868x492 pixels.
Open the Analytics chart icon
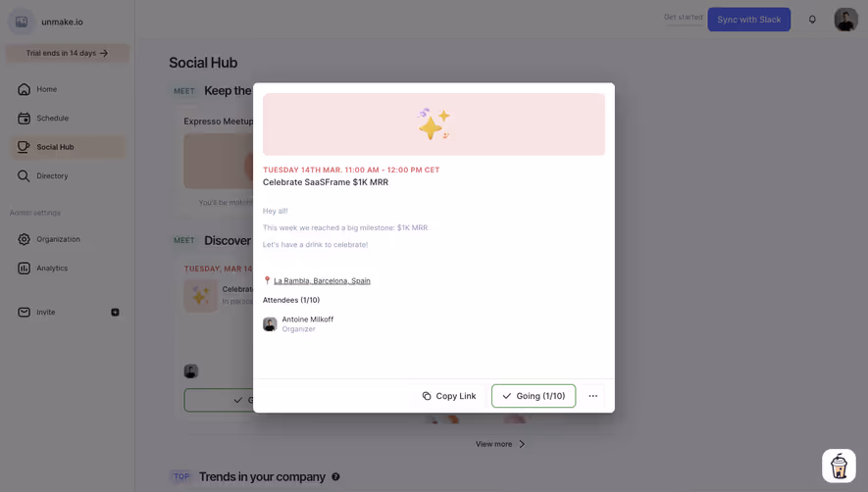(24, 268)
